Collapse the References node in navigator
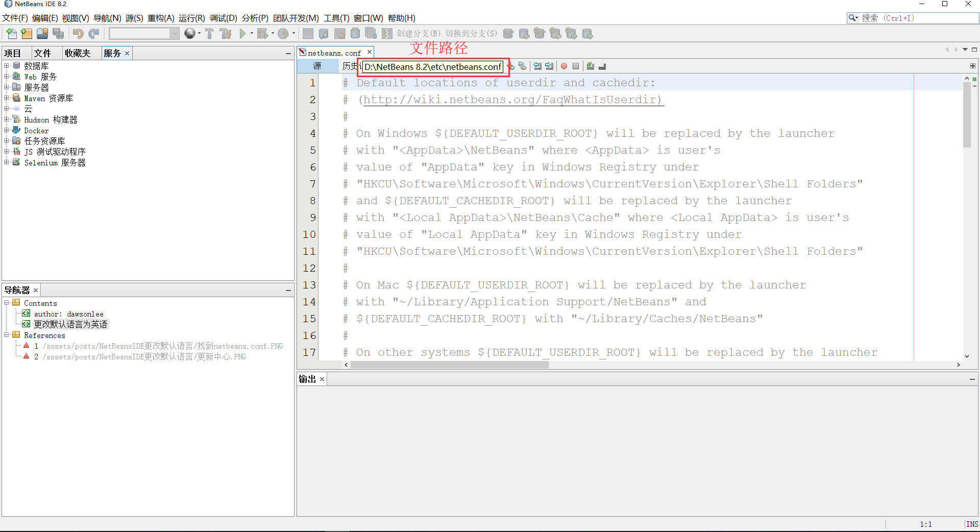This screenshot has height=532, width=980. [x=7, y=334]
